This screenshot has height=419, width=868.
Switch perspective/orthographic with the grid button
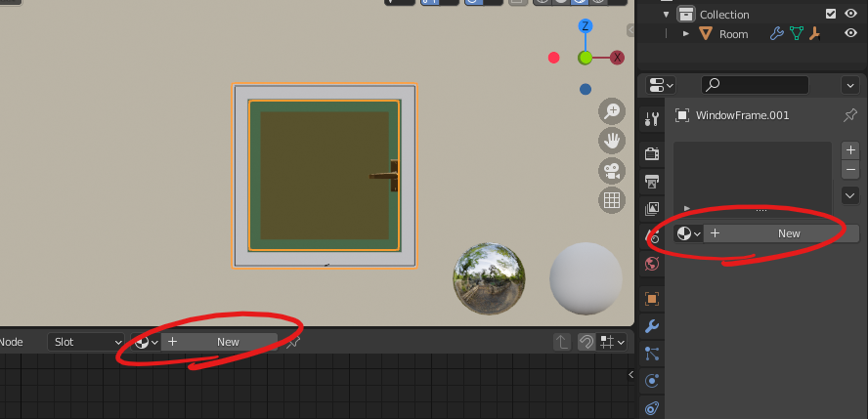[x=612, y=200]
